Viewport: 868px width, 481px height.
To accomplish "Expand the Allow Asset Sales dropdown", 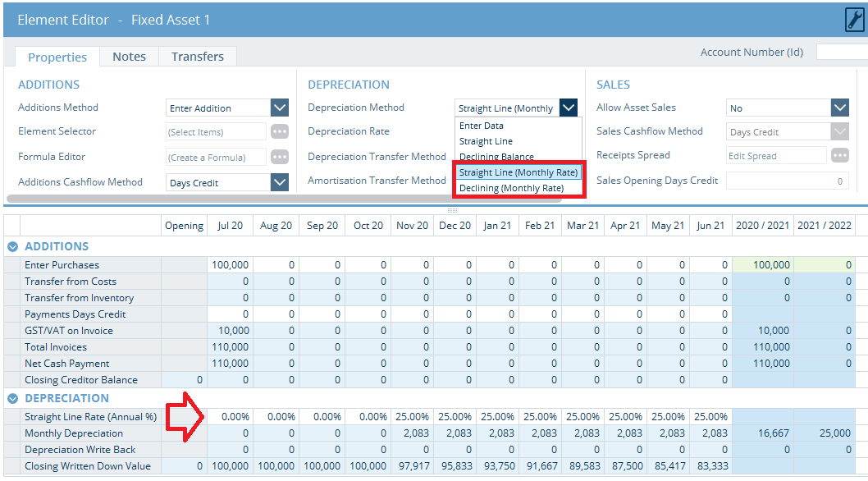I will 839,108.
